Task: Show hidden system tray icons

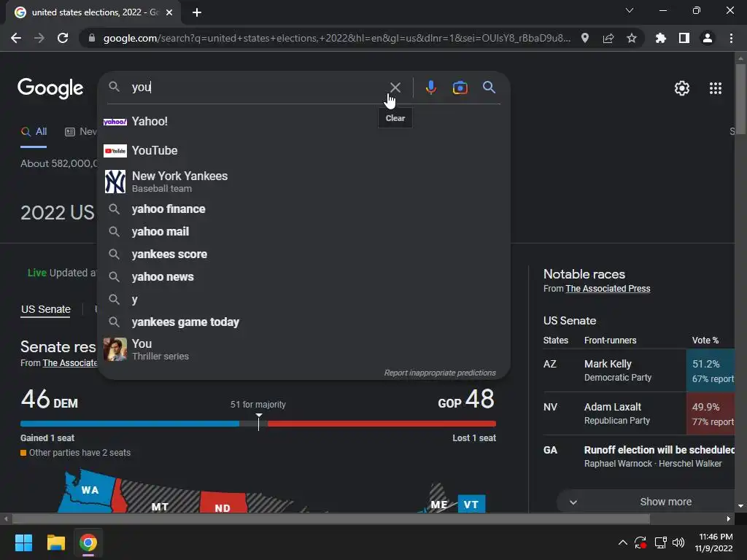Action: (622, 542)
